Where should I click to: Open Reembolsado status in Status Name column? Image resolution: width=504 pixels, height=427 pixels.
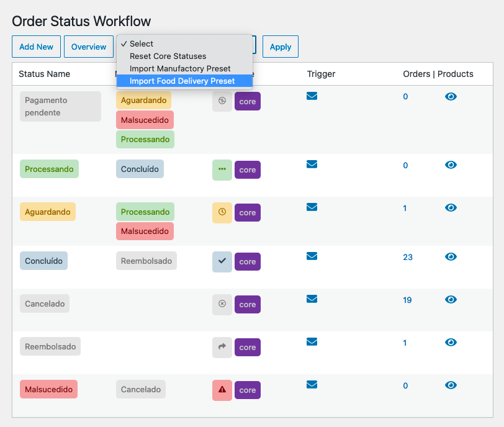coord(50,346)
